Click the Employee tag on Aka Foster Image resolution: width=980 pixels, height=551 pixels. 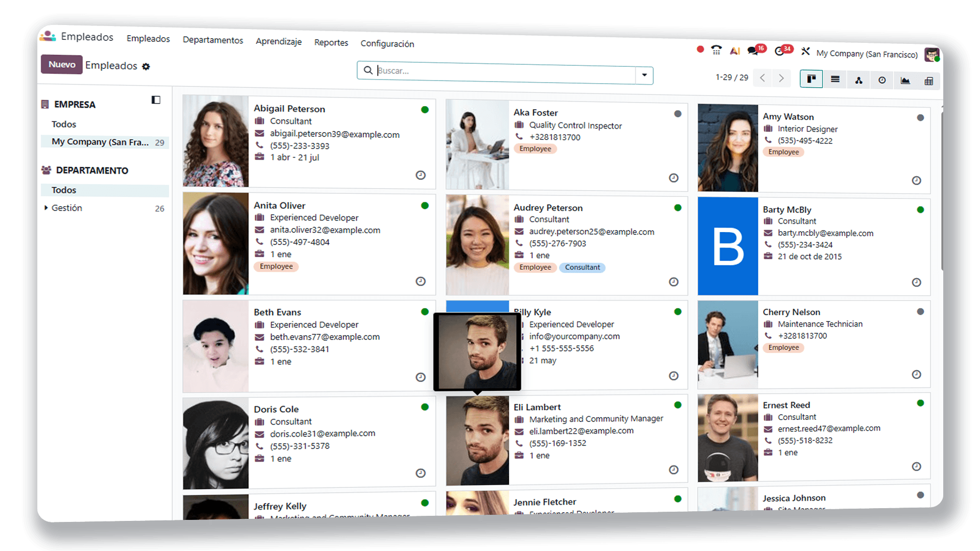[x=535, y=149]
